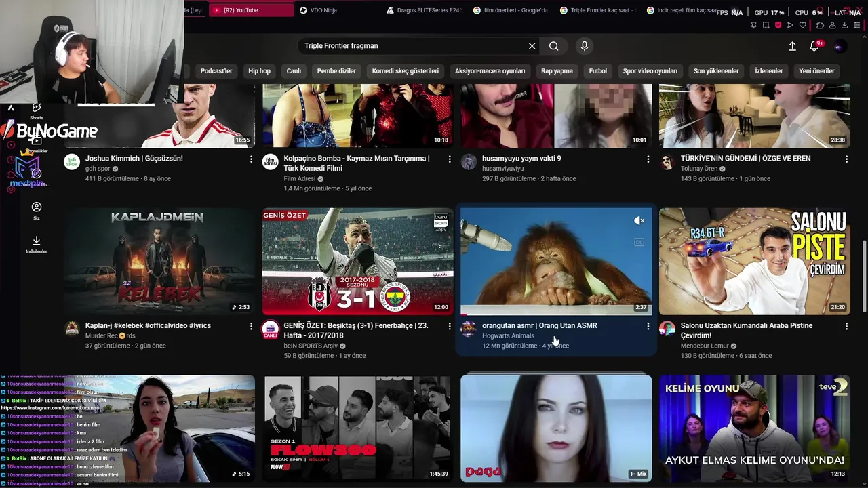Image resolution: width=868 pixels, height=488 pixels.
Task: Open the Mendebur Lemur channel avatar
Action: pyautogui.click(x=667, y=329)
